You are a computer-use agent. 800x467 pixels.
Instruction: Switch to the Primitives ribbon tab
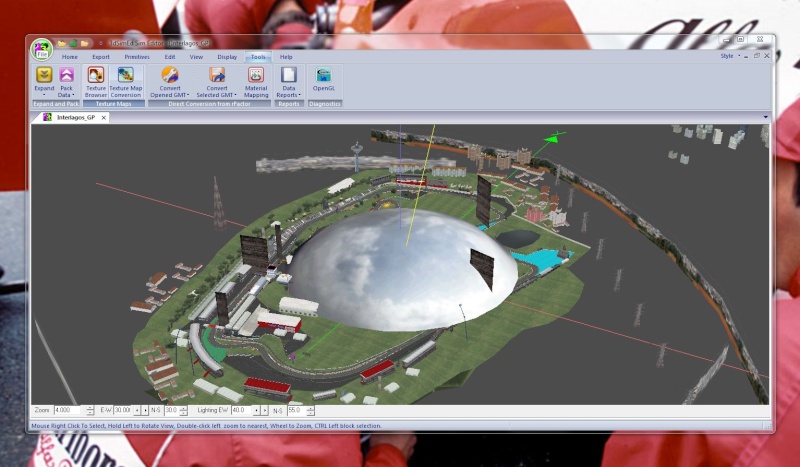pyautogui.click(x=137, y=57)
